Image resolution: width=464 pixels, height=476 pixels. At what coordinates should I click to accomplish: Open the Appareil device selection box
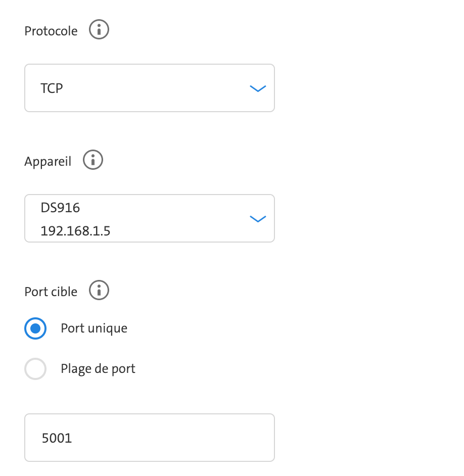point(150,218)
